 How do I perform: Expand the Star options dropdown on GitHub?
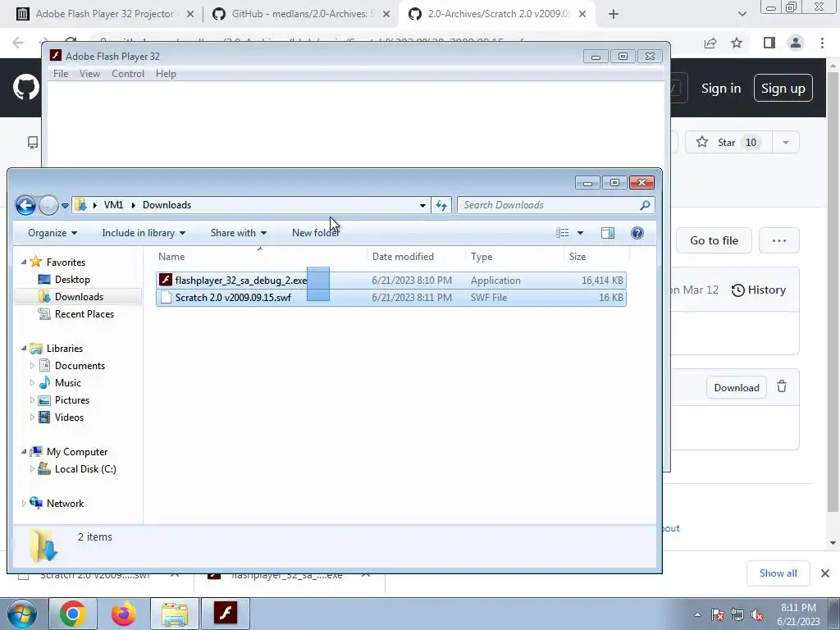coord(786,143)
